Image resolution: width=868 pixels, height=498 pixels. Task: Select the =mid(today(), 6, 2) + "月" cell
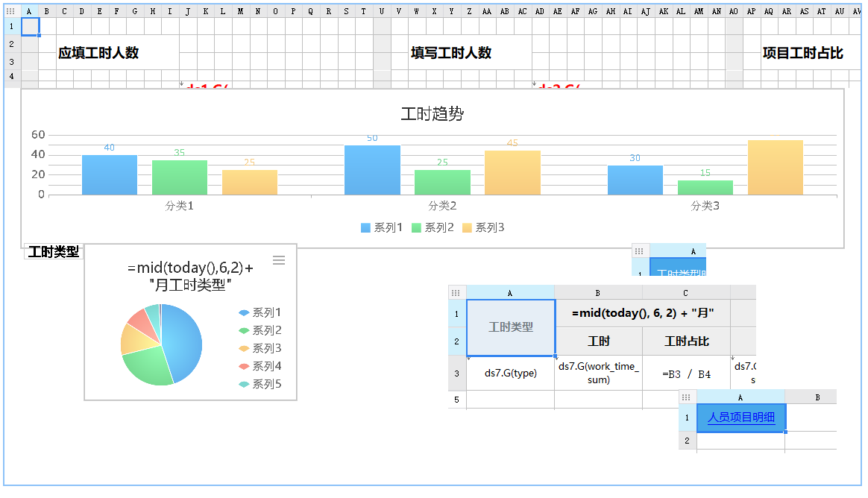pos(643,313)
